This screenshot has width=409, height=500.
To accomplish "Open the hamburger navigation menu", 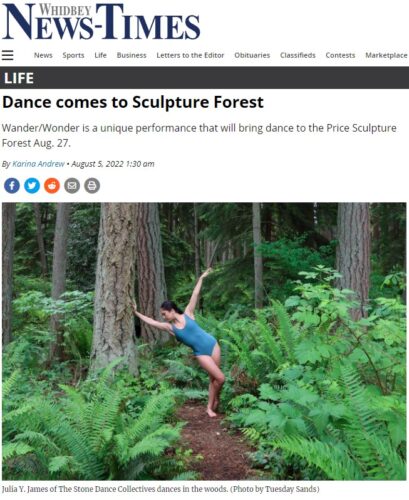I will [x=7, y=55].
